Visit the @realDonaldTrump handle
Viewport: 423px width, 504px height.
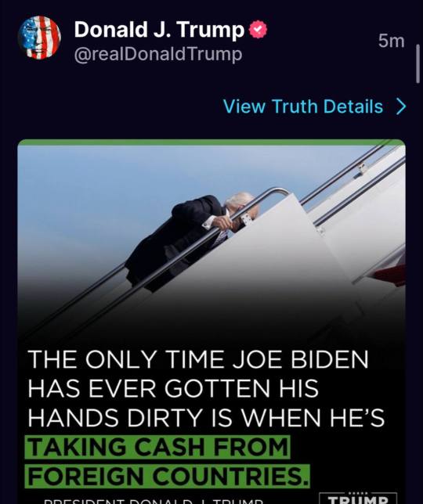tap(158, 54)
